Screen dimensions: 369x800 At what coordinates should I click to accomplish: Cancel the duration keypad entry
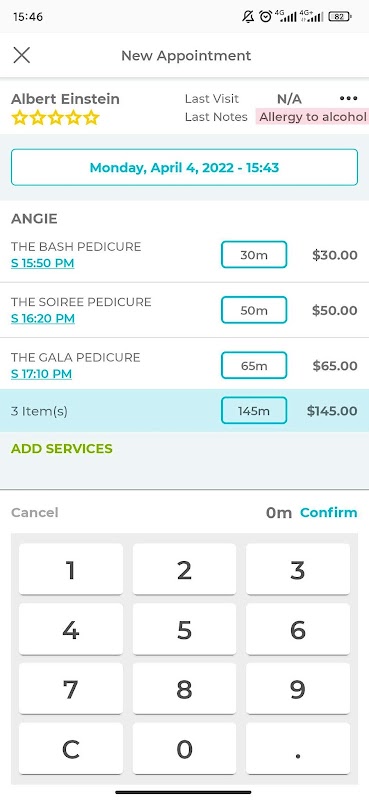(35, 512)
